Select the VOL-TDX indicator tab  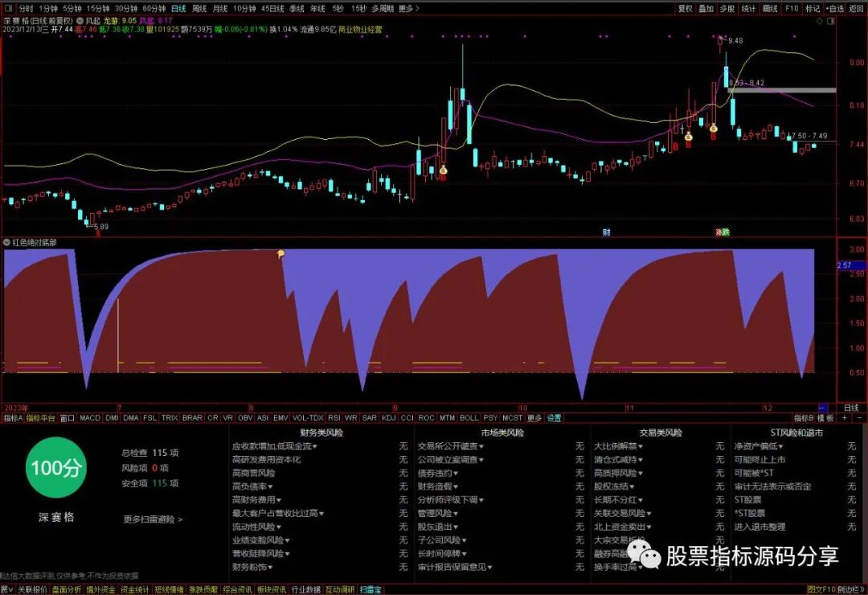tap(308, 418)
